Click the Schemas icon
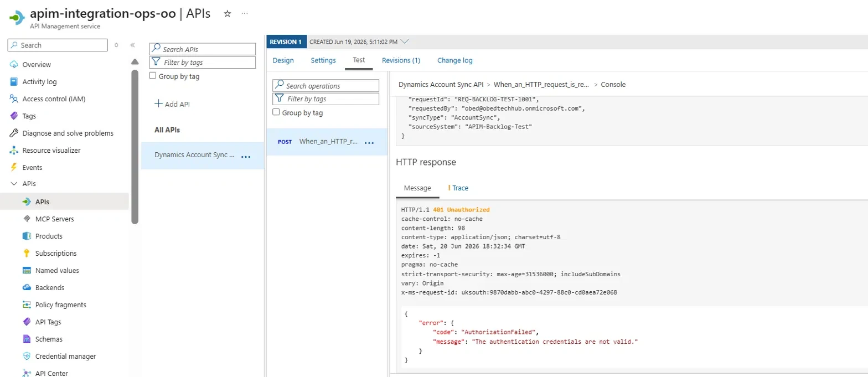 point(27,339)
